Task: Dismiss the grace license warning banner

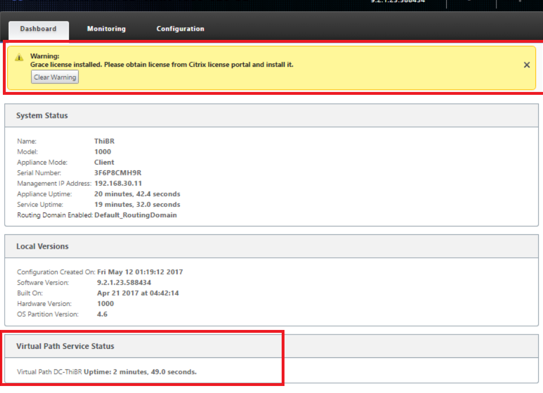Action: pyautogui.click(x=526, y=65)
